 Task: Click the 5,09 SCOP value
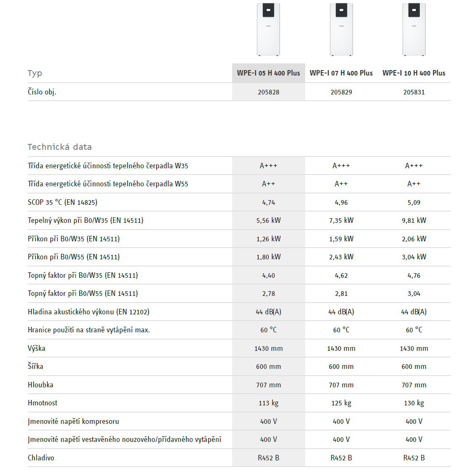(x=414, y=203)
